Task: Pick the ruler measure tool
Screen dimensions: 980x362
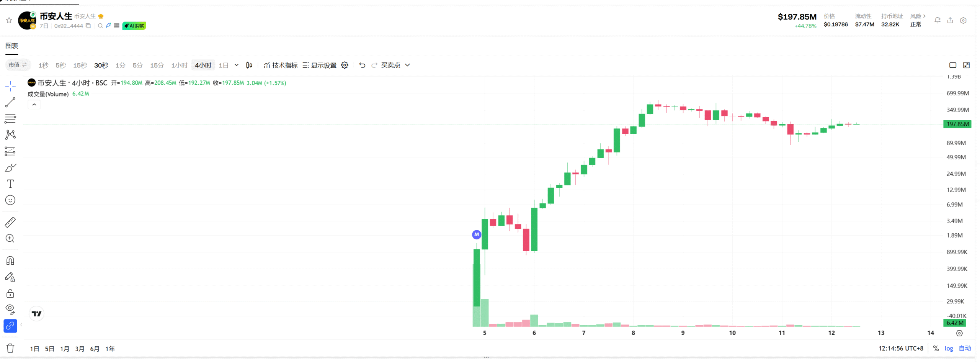Action: click(x=10, y=222)
